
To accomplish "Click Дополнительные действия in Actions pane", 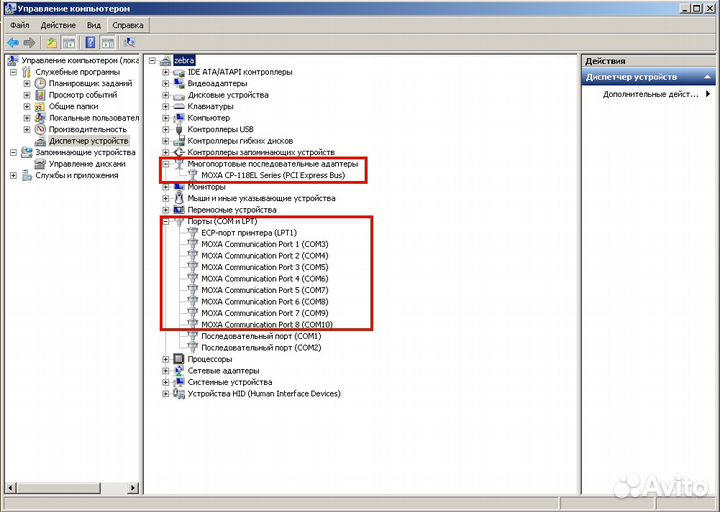I will click(650, 95).
